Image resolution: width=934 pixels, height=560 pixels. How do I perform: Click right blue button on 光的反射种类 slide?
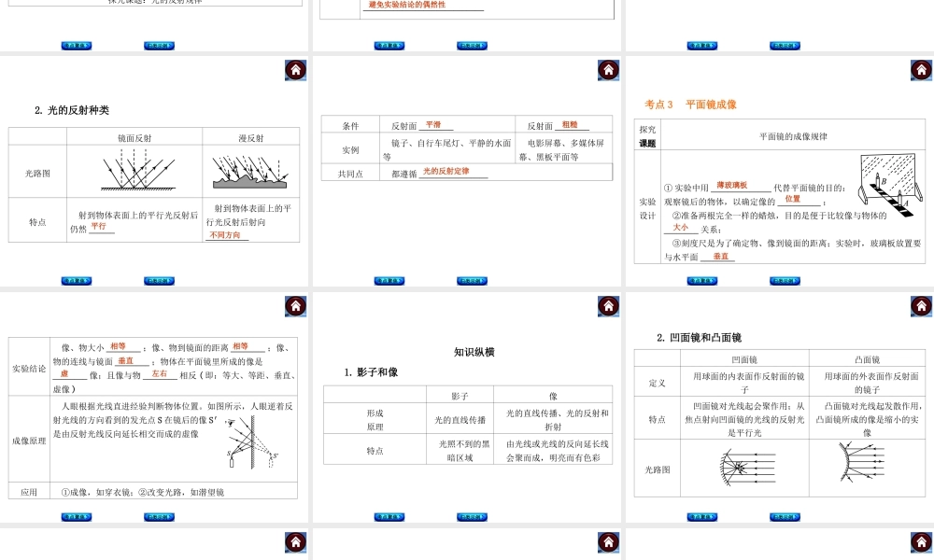(x=159, y=281)
